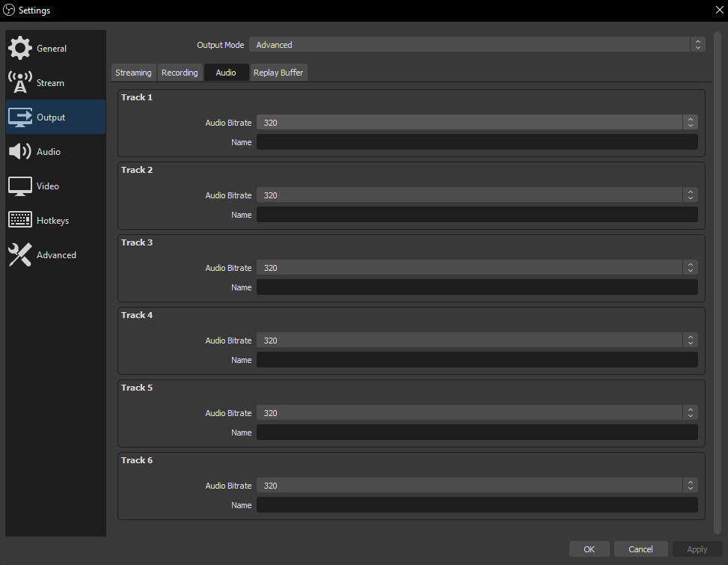Focus the Track 4 Name field
The image size is (728, 565).
point(477,360)
